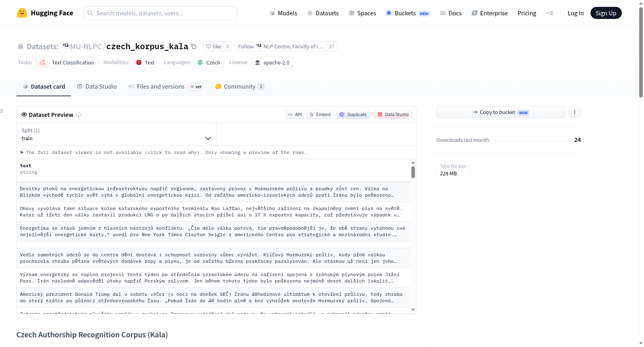Open the Hugging Face home logo

coord(45,13)
